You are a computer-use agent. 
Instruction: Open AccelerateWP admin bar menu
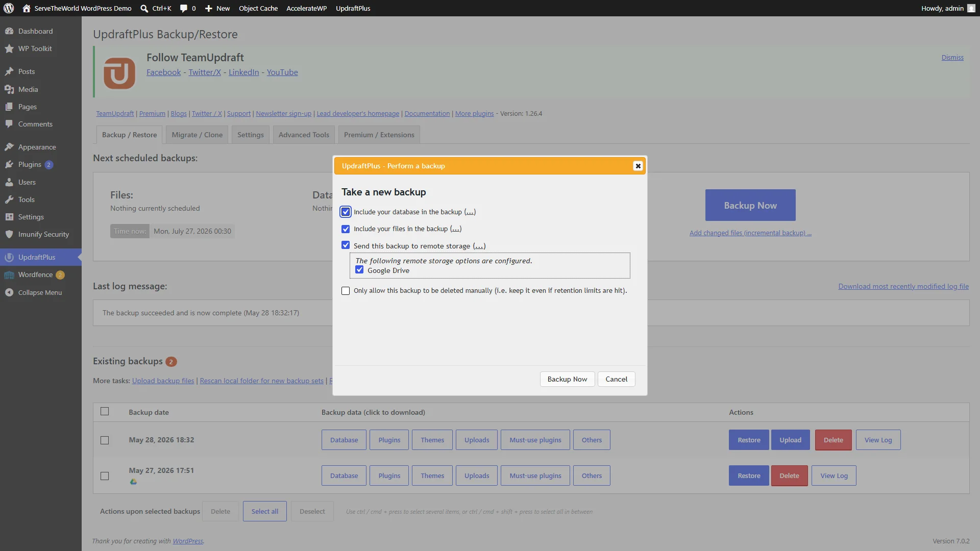point(306,8)
